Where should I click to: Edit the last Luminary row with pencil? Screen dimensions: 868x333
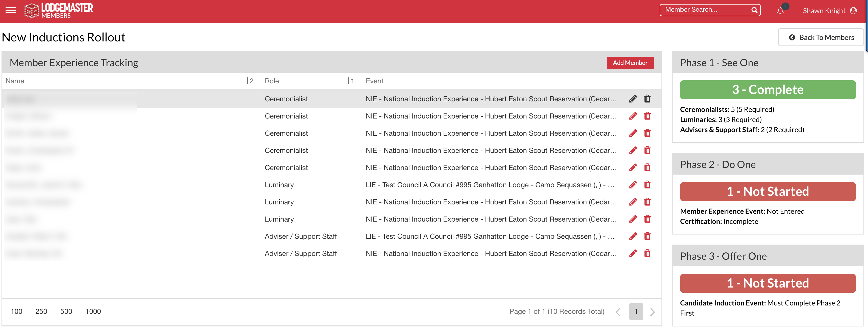tap(633, 219)
